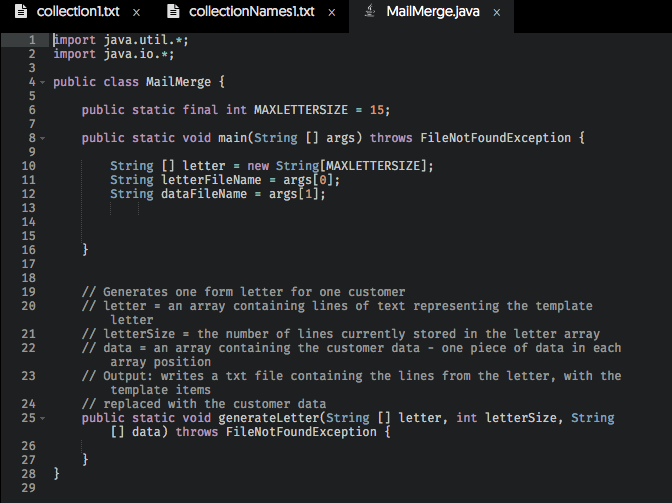This screenshot has height=503, width=672.
Task: Switch to the collection1.txt tab
Action: pos(78,12)
